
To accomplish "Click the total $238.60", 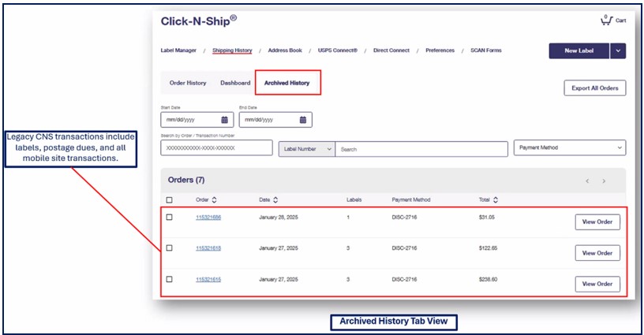I will point(488,279).
